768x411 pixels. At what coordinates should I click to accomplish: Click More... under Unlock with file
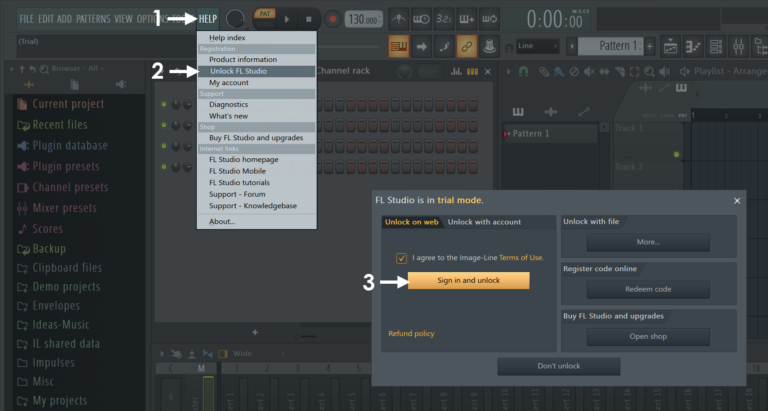coord(648,242)
